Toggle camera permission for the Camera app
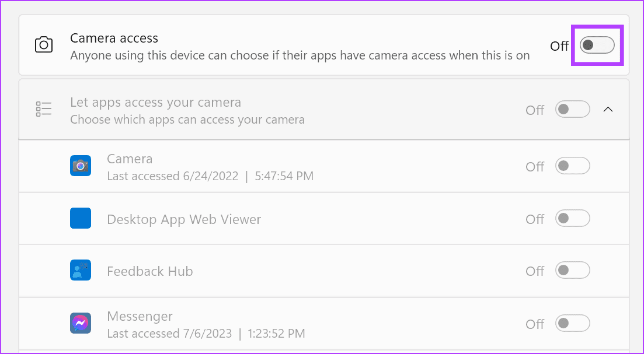Screen dimensions: 644x354 click(x=572, y=166)
